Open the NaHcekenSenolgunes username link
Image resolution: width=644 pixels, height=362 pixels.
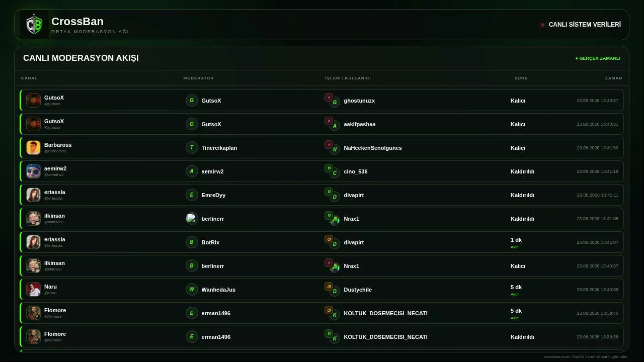(373, 148)
